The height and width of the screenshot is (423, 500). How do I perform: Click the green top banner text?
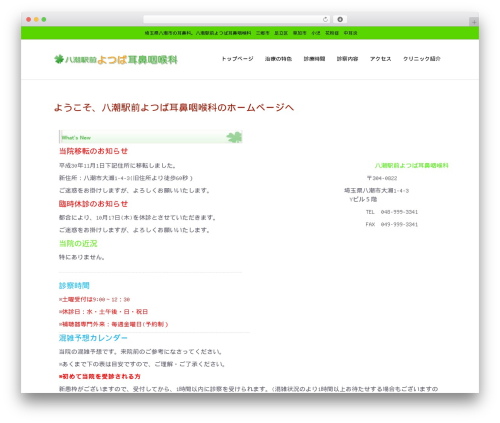[x=251, y=33]
